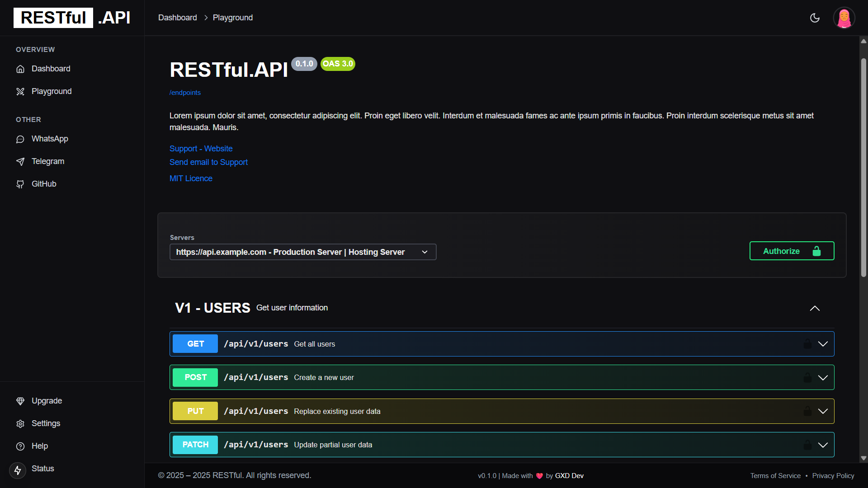Expand the PATCH /api/v1/users chevron
Viewport: 868px width, 488px height.
pyautogui.click(x=823, y=445)
